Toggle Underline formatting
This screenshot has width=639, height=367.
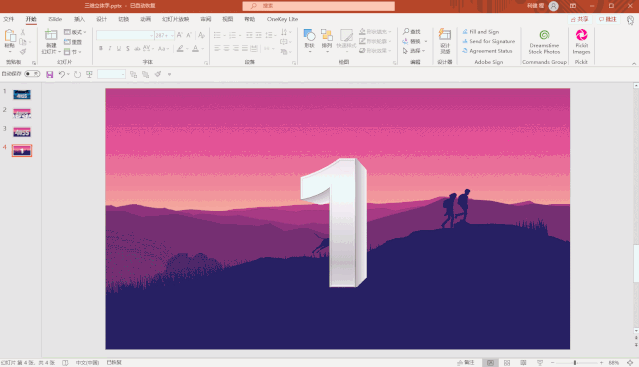[x=119, y=48]
